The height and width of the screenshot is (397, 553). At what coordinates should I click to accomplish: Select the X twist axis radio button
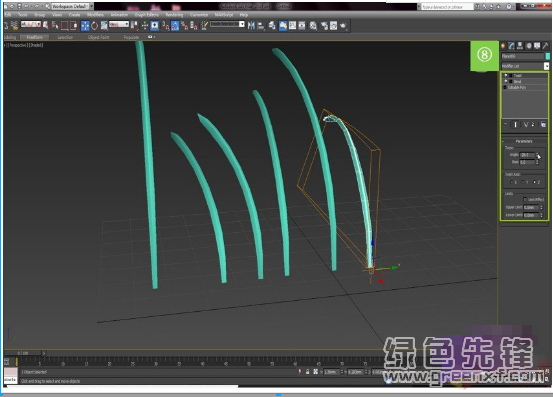pyautogui.click(x=511, y=182)
